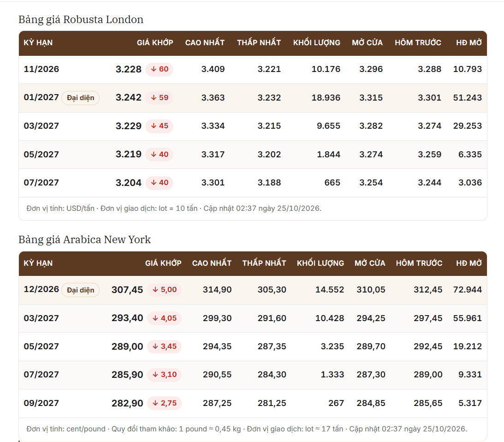
Task: Click the KỲ HẠN header in Arabica table
Action: click(x=38, y=263)
